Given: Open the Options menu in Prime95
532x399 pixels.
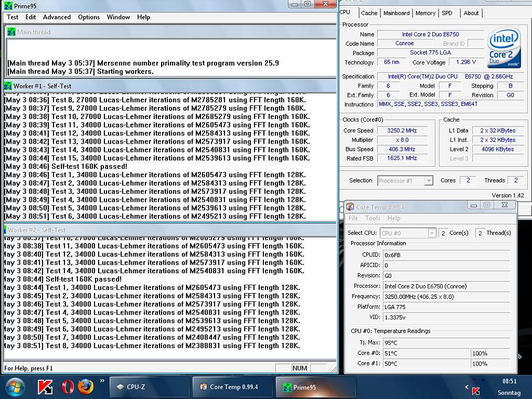Looking at the screenshot, I should coord(89,17).
